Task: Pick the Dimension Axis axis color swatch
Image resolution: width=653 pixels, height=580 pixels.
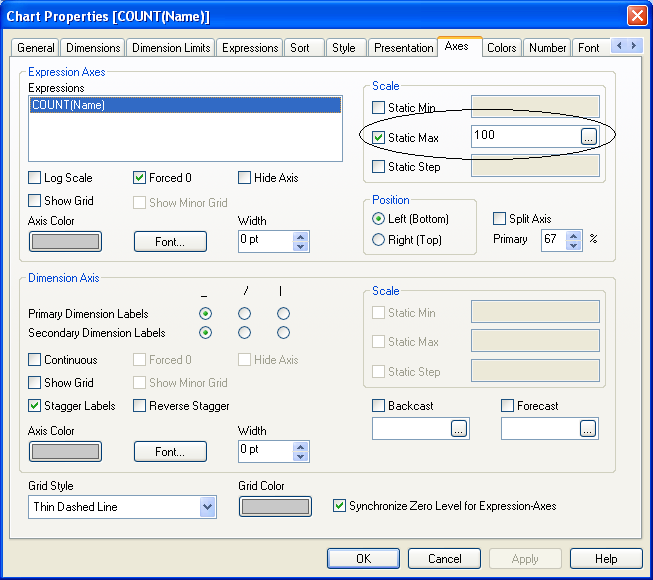Action: (x=65, y=452)
